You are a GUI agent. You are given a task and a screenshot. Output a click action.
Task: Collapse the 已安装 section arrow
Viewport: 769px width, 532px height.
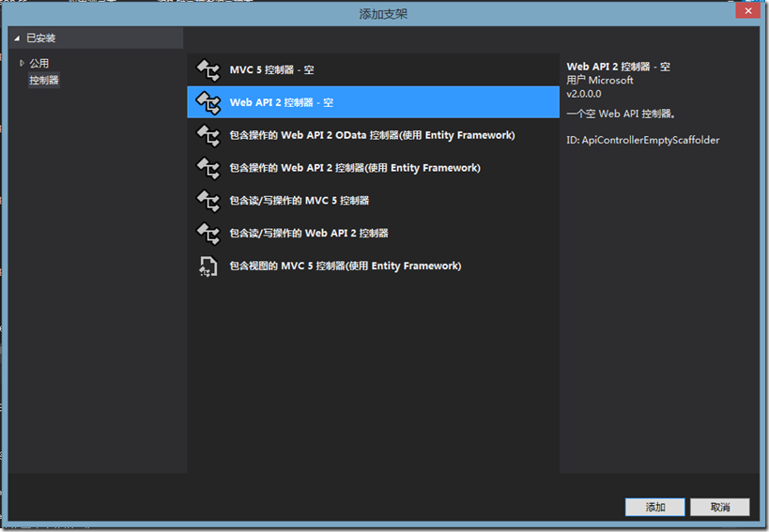(x=17, y=38)
